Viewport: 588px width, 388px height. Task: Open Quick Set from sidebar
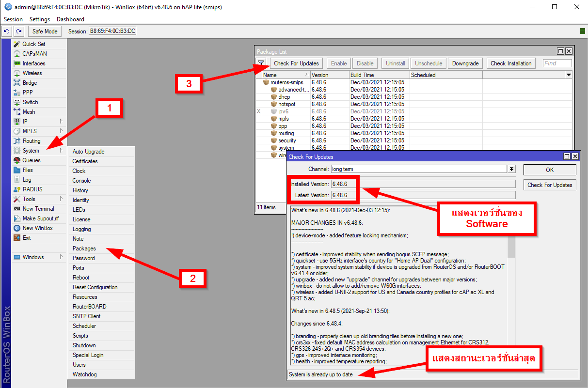point(39,44)
